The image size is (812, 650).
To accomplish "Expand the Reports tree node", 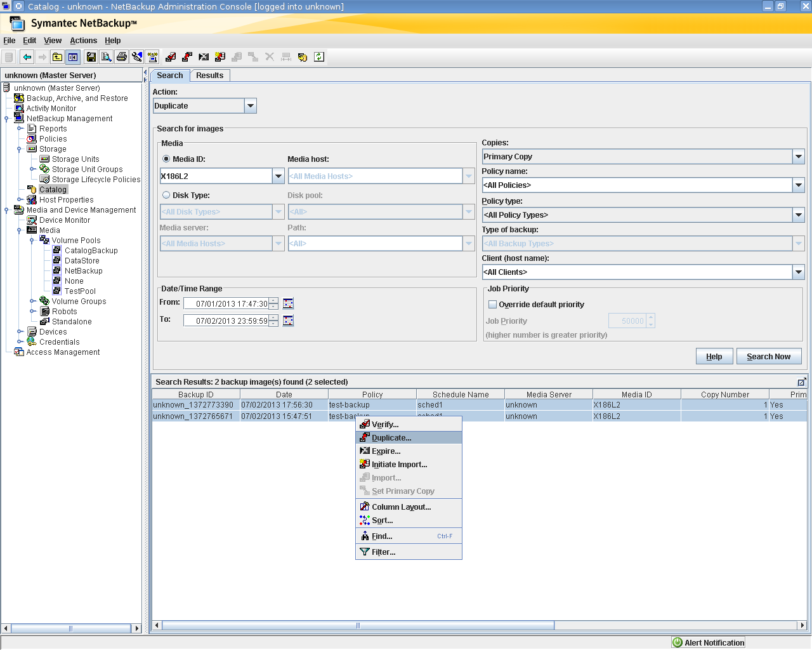I will click(x=20, y=129).
